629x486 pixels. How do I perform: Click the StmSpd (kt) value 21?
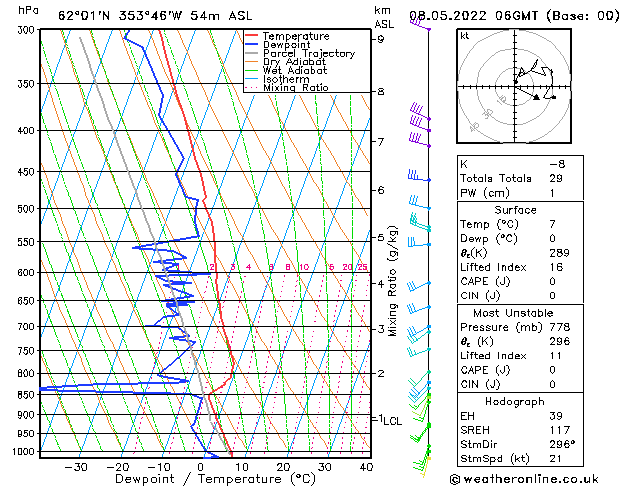556,458
